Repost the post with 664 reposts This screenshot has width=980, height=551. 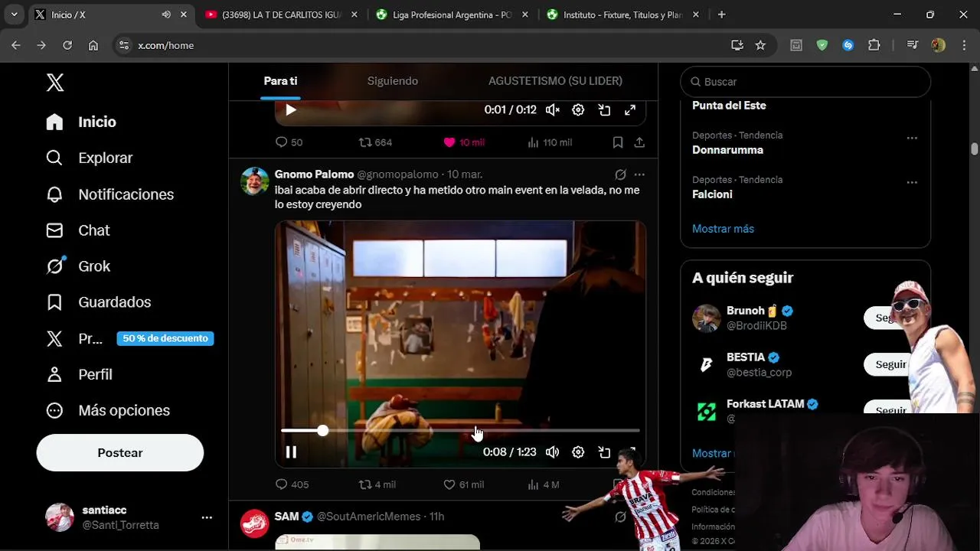pos(375,142)
